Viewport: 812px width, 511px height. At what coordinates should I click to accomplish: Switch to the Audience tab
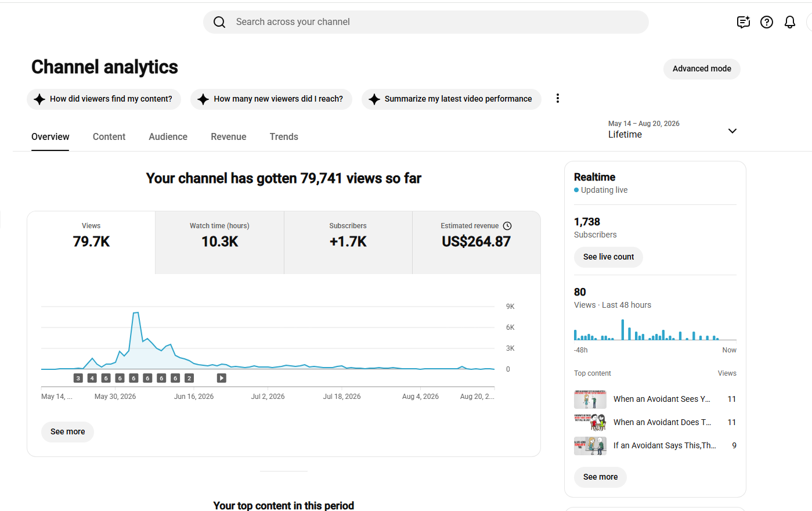[168, 137]
